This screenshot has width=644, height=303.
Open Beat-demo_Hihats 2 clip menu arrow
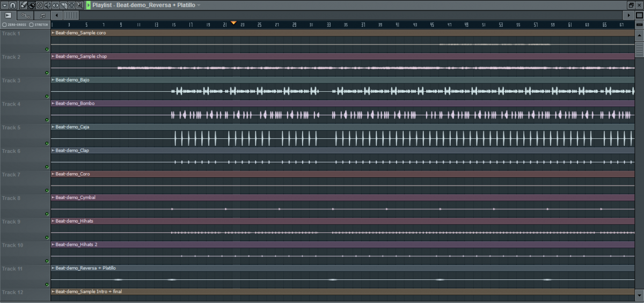point(53,245)
